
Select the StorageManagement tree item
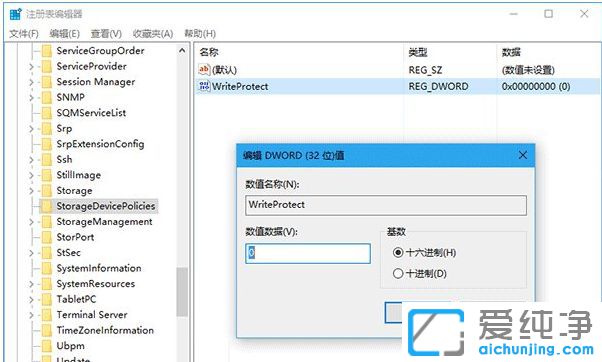104,222
